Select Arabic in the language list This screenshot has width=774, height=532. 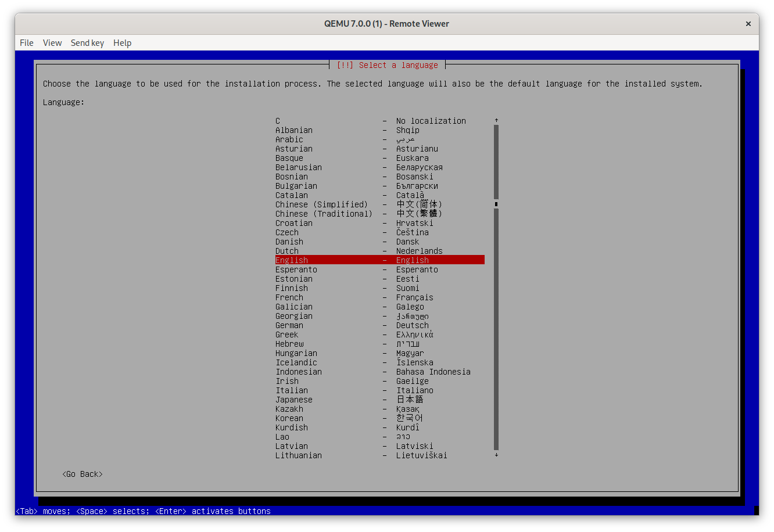click(x=379, y=139)
